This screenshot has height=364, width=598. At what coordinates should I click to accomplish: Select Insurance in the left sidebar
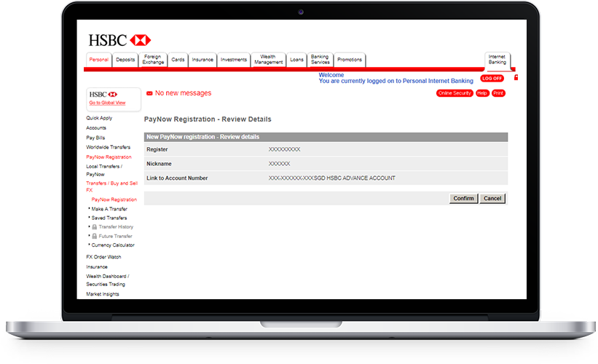97,266
